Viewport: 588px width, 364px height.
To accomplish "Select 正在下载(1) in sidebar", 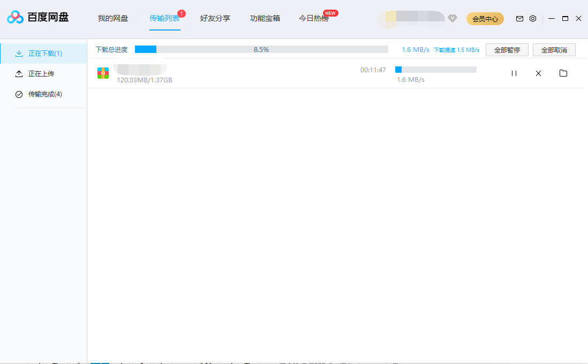I will [45, 54].
